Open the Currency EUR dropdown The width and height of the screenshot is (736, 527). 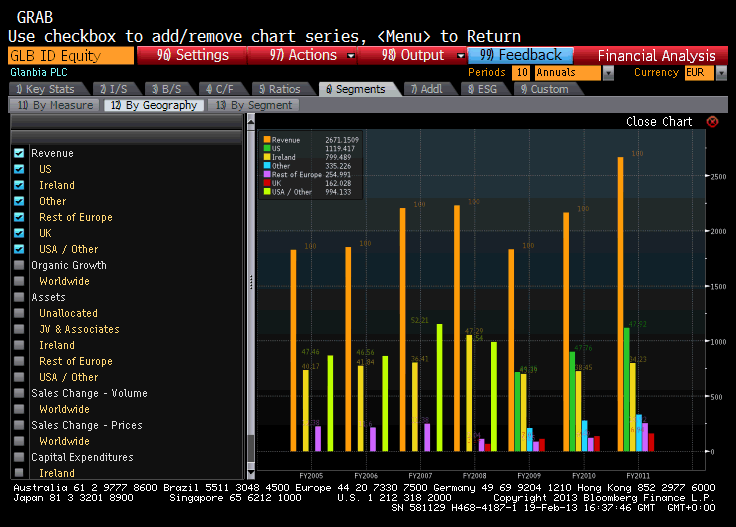click(702, 73)
